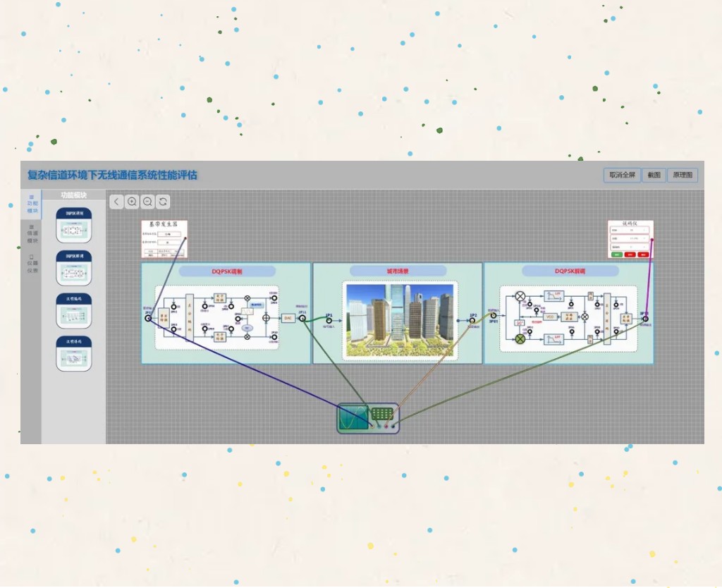Click the DAC block in DQPSK modulator
Image resolution: width=722 pixels, height=588 pixels.
click(x=288, y=318)
